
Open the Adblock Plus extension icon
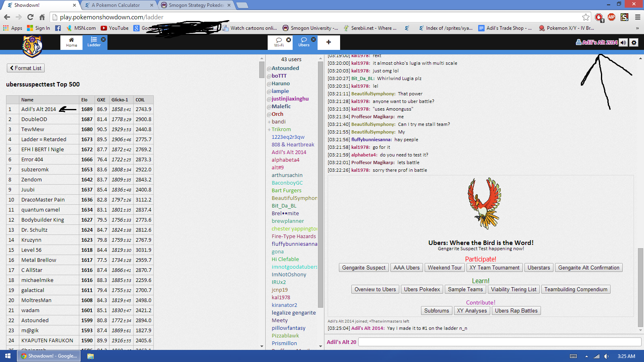click(x=611, y=17)
